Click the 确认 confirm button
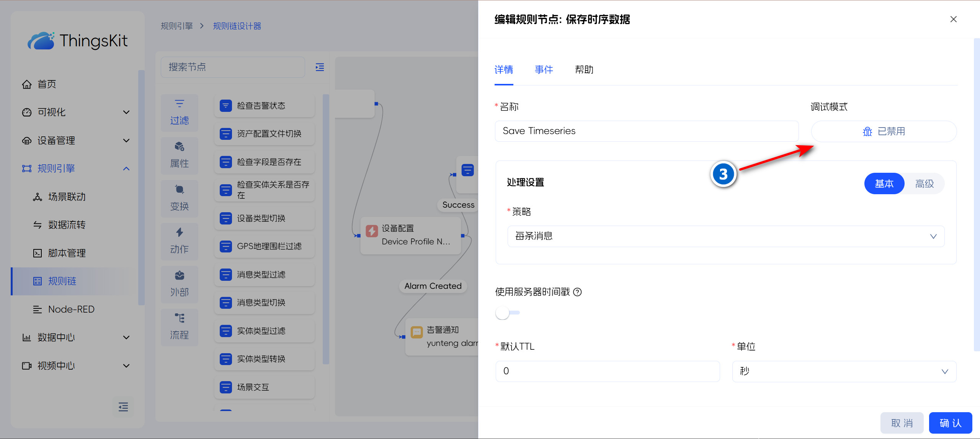Viewport: 980px width, 439px height. click(950, 423)
